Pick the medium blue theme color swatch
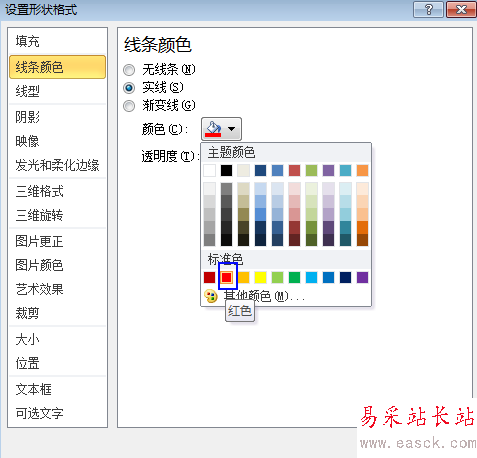Viewport: 477px width, 458px height. [x=277, y=170]
